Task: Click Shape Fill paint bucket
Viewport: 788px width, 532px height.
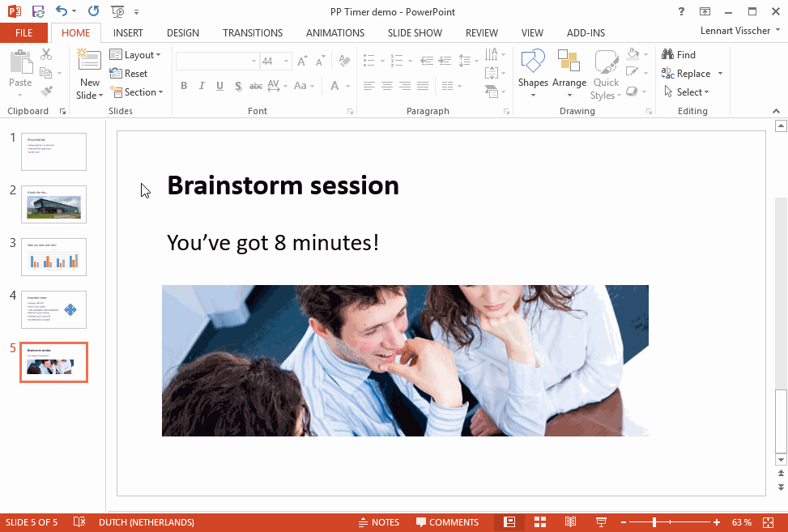Action: pyautogui.click(x=633, y=53)
